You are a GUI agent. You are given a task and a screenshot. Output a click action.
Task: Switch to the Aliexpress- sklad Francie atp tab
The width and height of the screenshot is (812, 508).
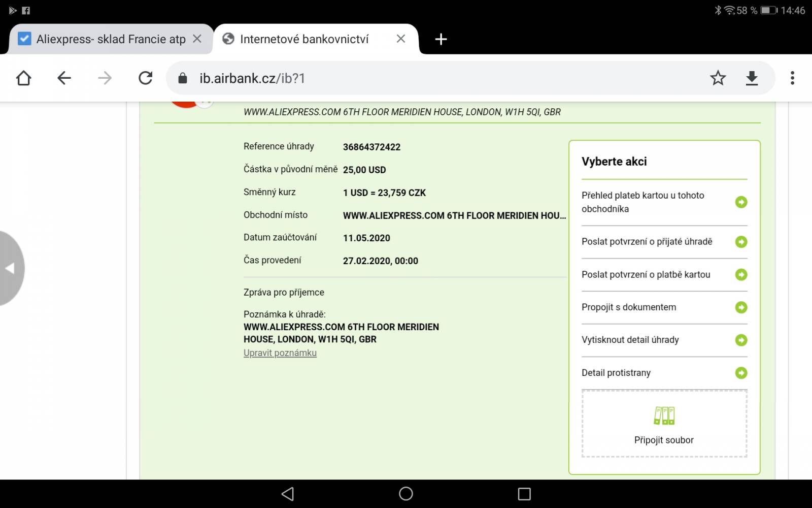click(111, 39)
